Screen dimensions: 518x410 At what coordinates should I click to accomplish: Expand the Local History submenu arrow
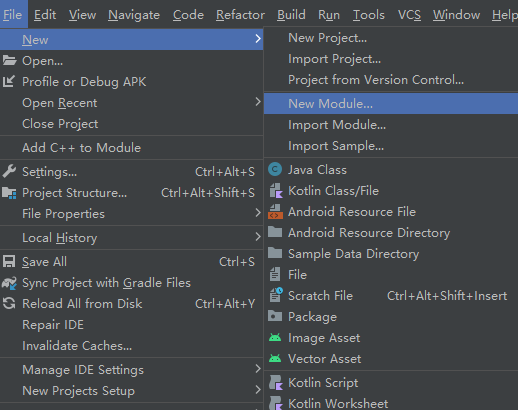pyautogui.click(x=258, y=237)
